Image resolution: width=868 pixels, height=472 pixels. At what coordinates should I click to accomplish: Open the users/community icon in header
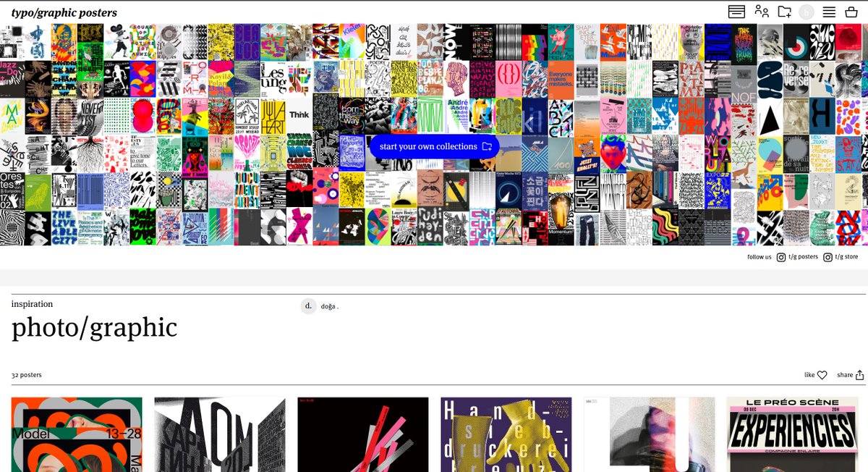click(x=762, y=11)
